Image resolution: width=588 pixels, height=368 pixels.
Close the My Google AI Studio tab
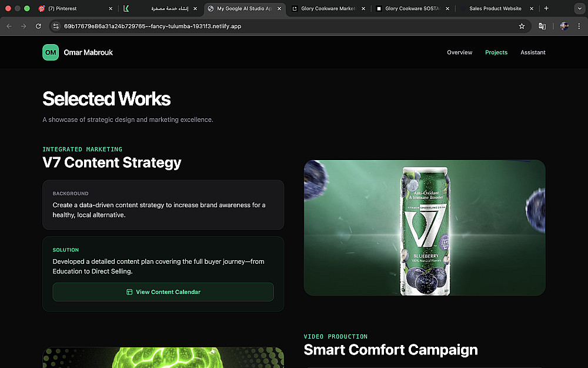[279, 8]
